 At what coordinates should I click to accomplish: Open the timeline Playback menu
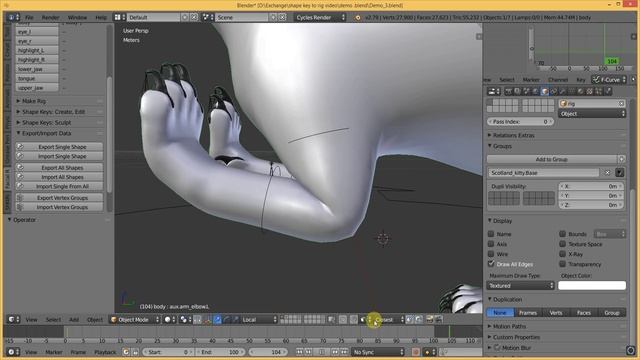[x=105, y=352]
